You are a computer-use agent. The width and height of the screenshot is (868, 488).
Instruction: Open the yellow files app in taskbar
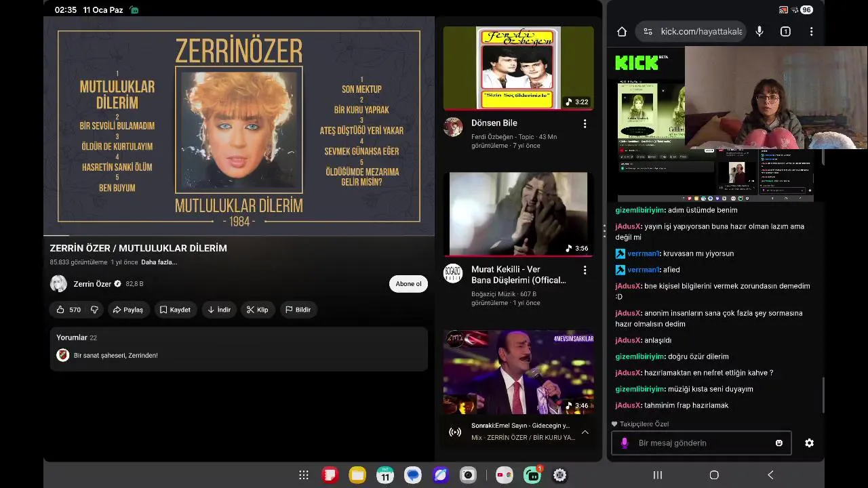pyautogui.click(x=357, y=475)
